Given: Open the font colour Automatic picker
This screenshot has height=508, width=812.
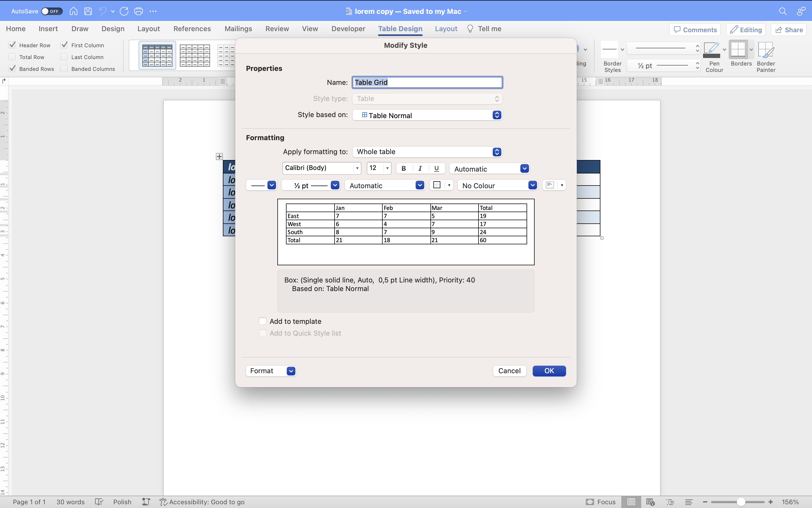Looking at the screenshot, I should coord(490,169).
